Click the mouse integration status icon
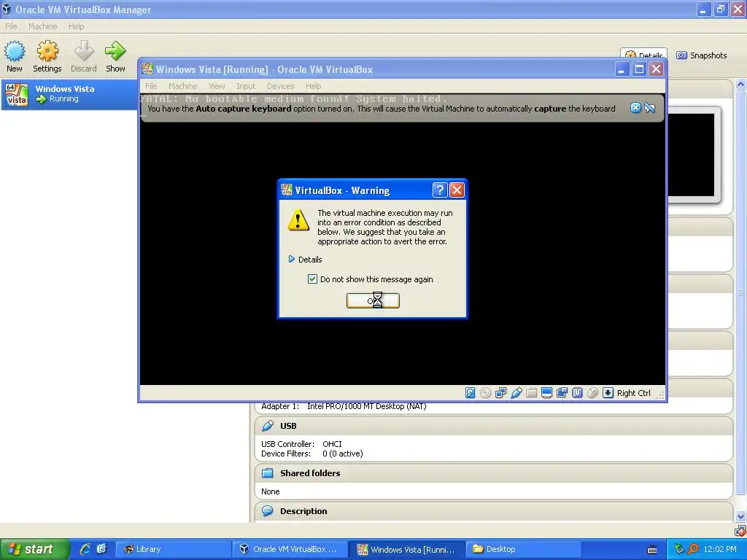 pos(592,393)
